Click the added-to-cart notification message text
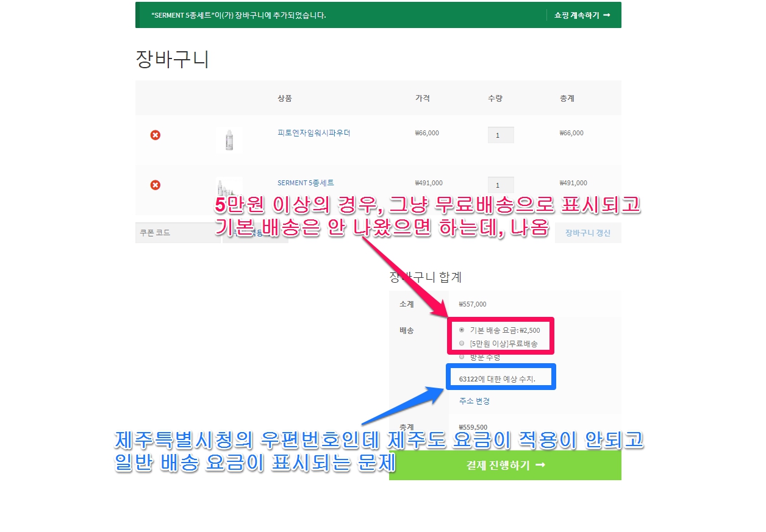Viewport: 766px width, 532px height. point(238,15)
